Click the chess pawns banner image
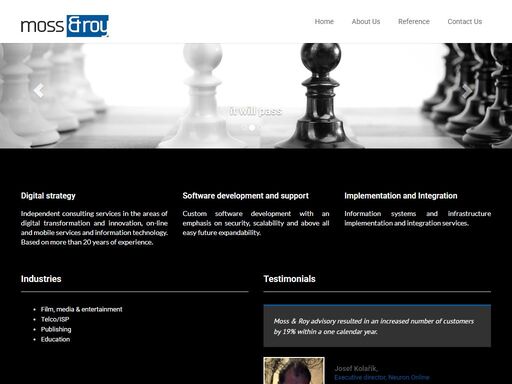512x384 pixels. tap(256, 96)
